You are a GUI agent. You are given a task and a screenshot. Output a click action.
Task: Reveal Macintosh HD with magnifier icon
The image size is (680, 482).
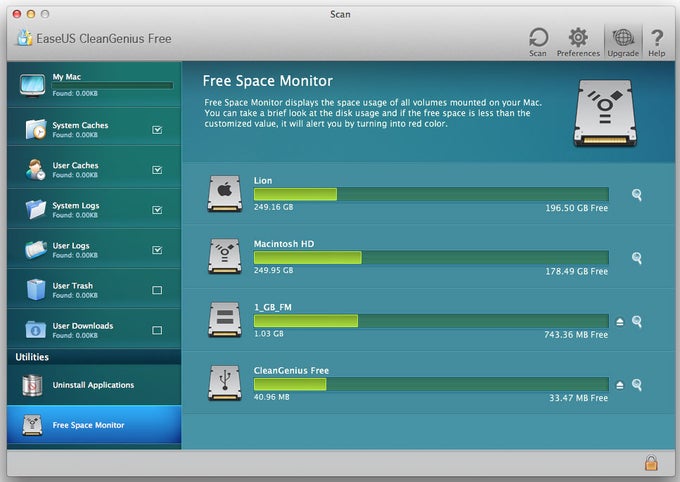(x=637, y=258)
